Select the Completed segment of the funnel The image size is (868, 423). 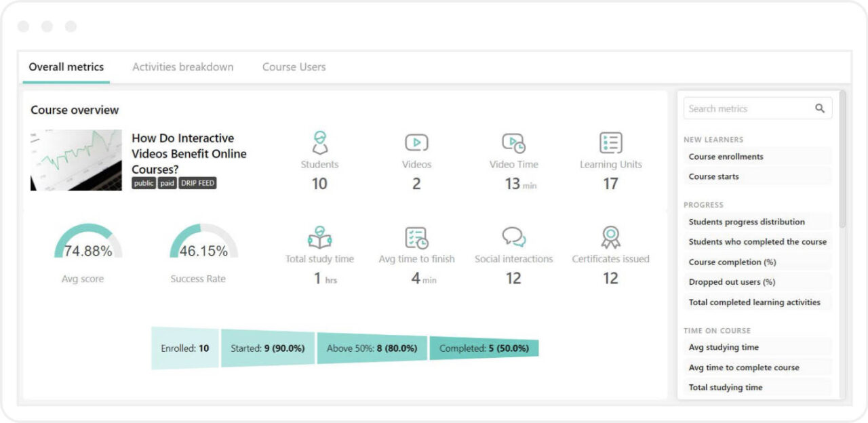(x=484, y=348)
